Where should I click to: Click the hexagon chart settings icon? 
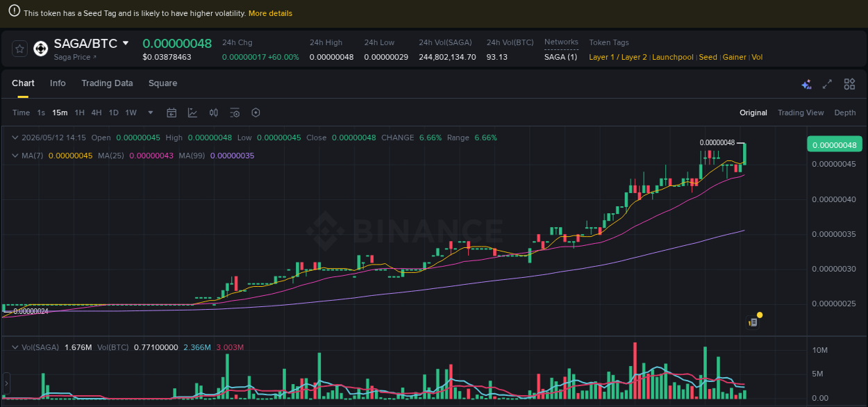pyautogui.click(x=256, y=113)
